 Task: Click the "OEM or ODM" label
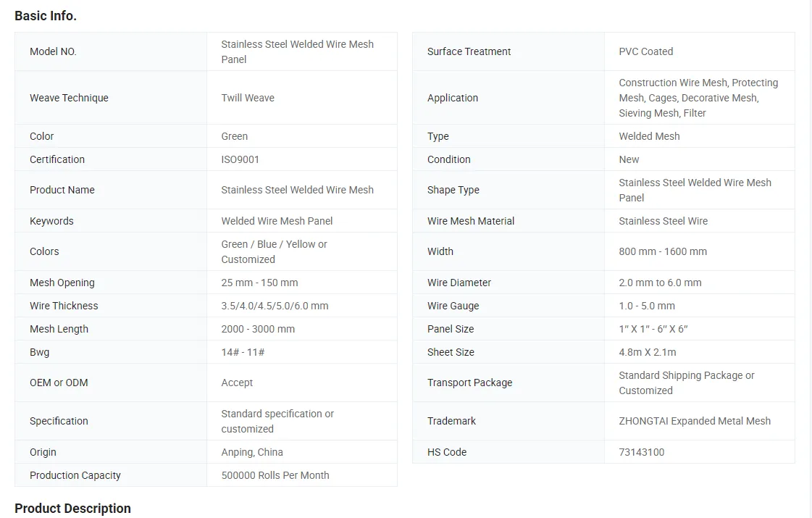59,383
